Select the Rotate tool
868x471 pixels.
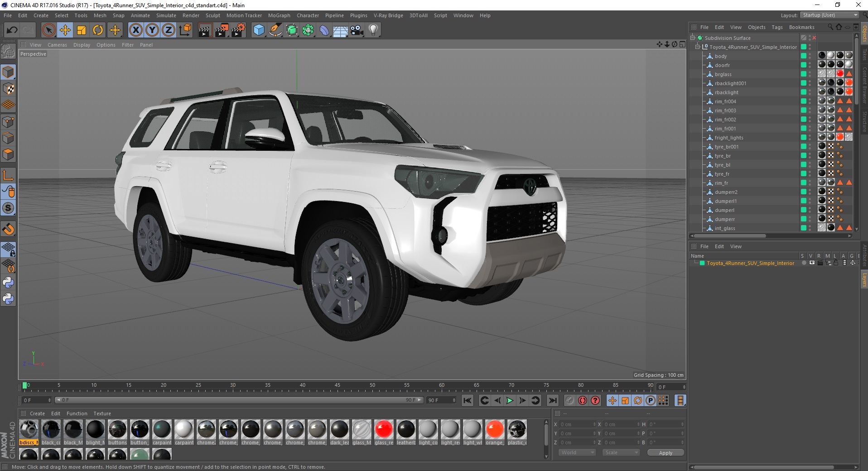point(98,30)
